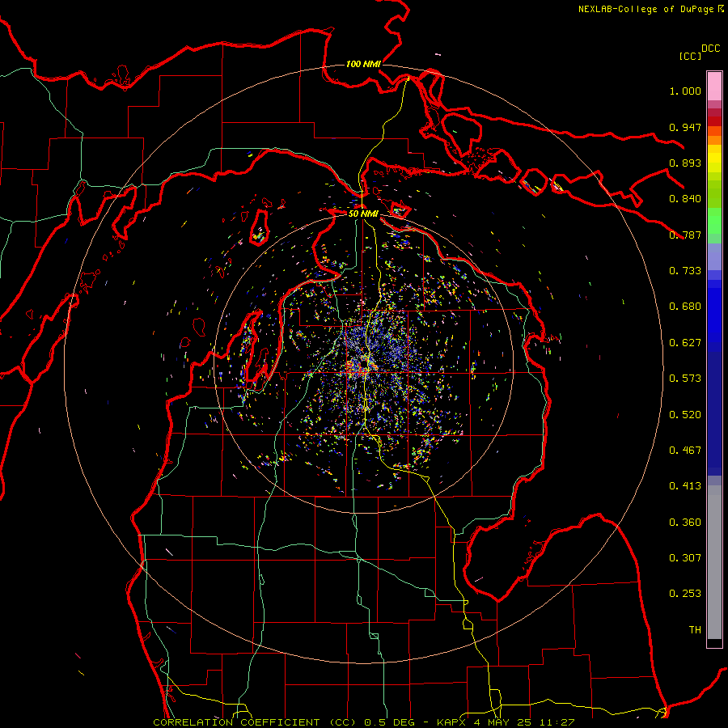Select the 0.467 legend value

coord(685,451)
